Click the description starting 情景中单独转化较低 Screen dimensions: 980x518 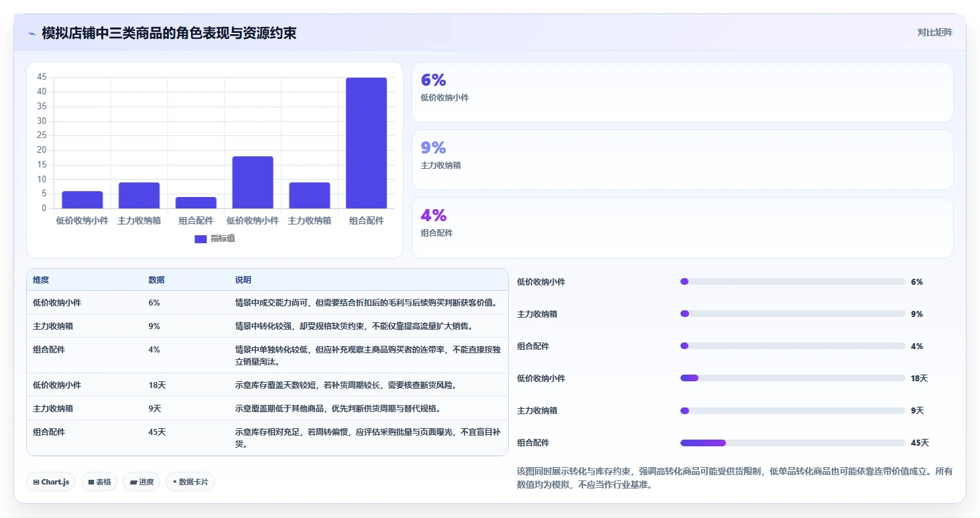coord(367,355)
